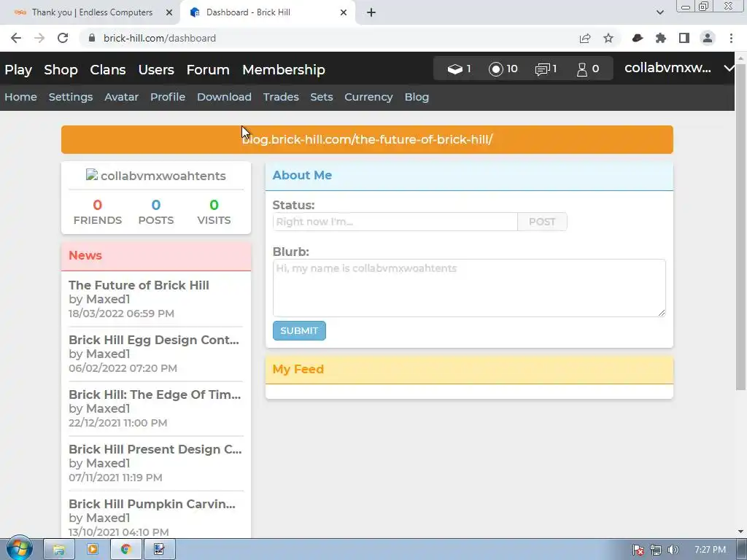
Task: Open 'Brick Hill: The Edge Of Tim...' news
Action: [x=155, y=394]
